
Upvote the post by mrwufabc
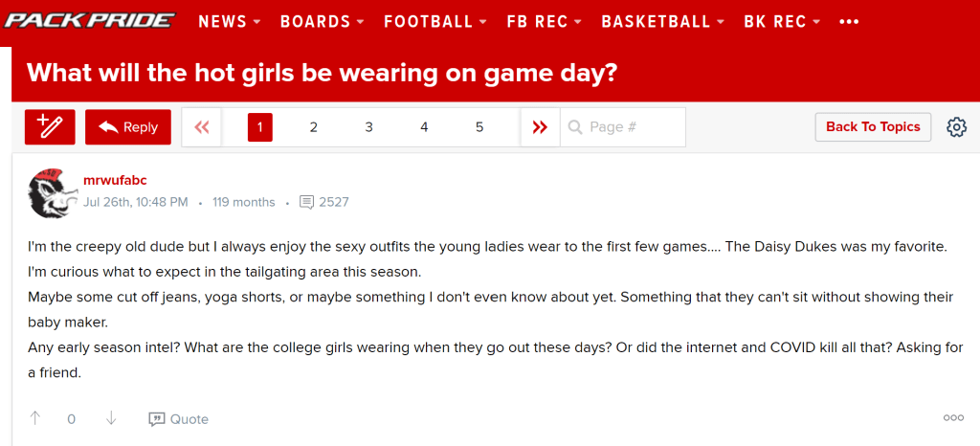[35, 418]
